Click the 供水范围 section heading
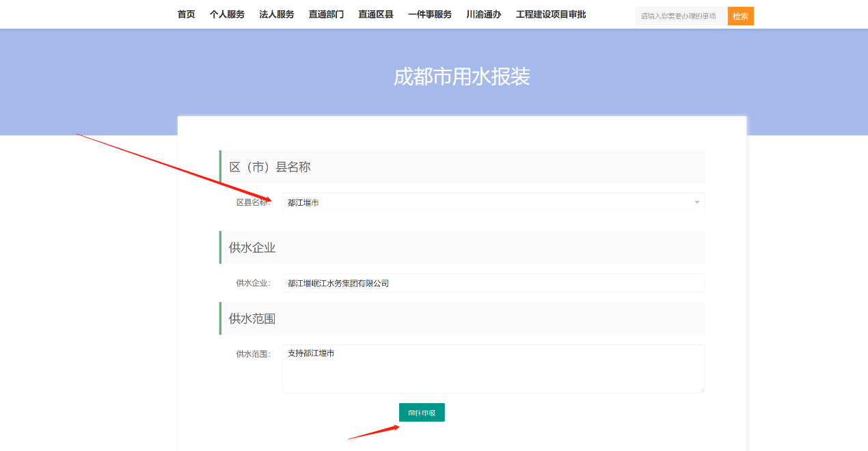868x451 pixels. (252, 318)
